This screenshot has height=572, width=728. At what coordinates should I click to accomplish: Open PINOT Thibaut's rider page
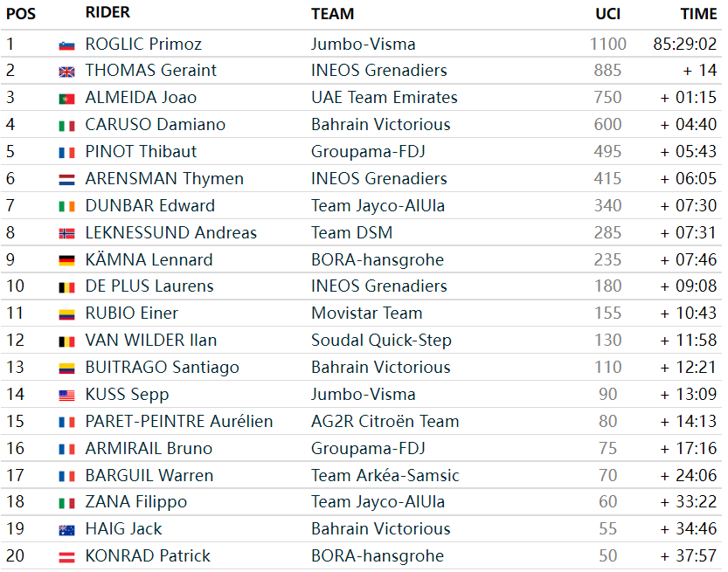tap(141, 151)
